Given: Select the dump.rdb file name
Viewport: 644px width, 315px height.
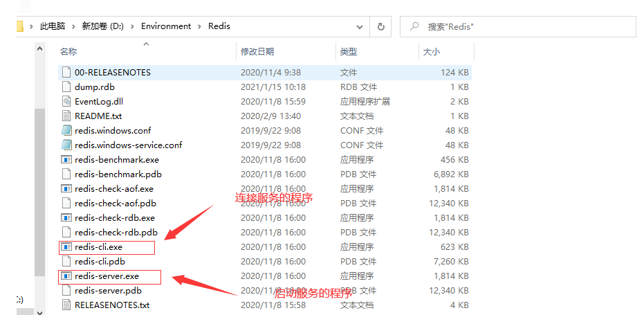Looking at the screenshot, I should tap(95, 87).
